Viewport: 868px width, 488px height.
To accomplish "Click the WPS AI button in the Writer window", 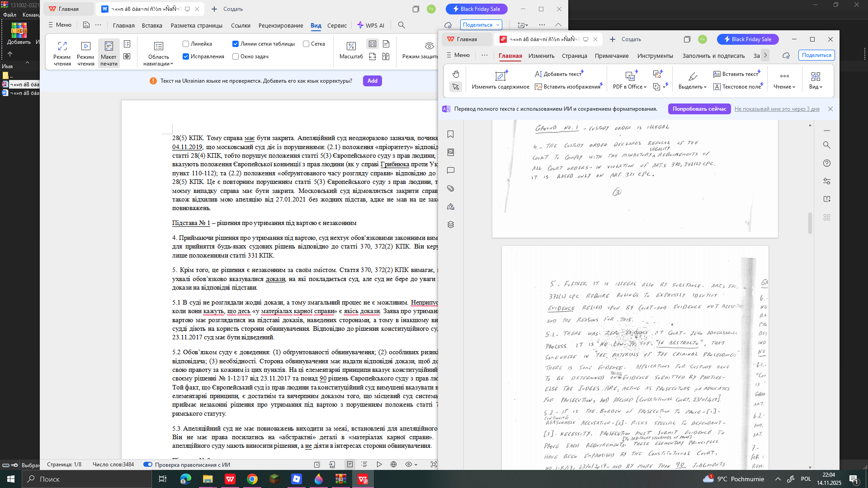I will pos(371,25).
